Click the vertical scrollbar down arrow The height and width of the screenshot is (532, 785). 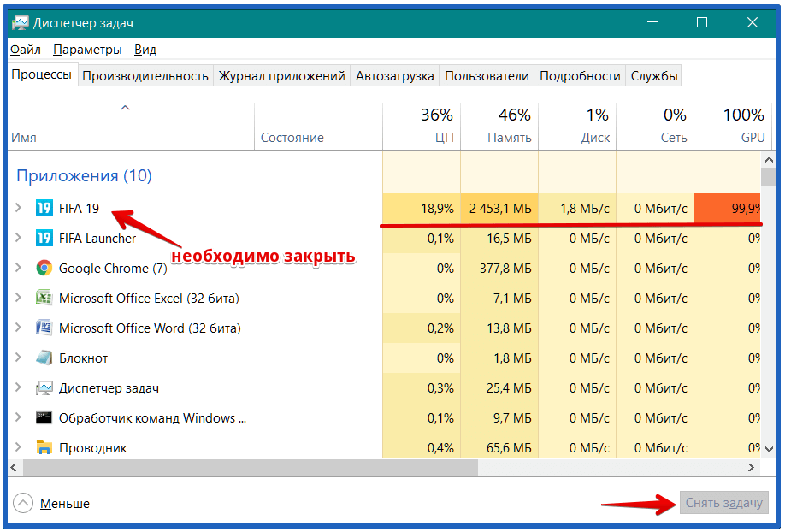tap(767, 450)
